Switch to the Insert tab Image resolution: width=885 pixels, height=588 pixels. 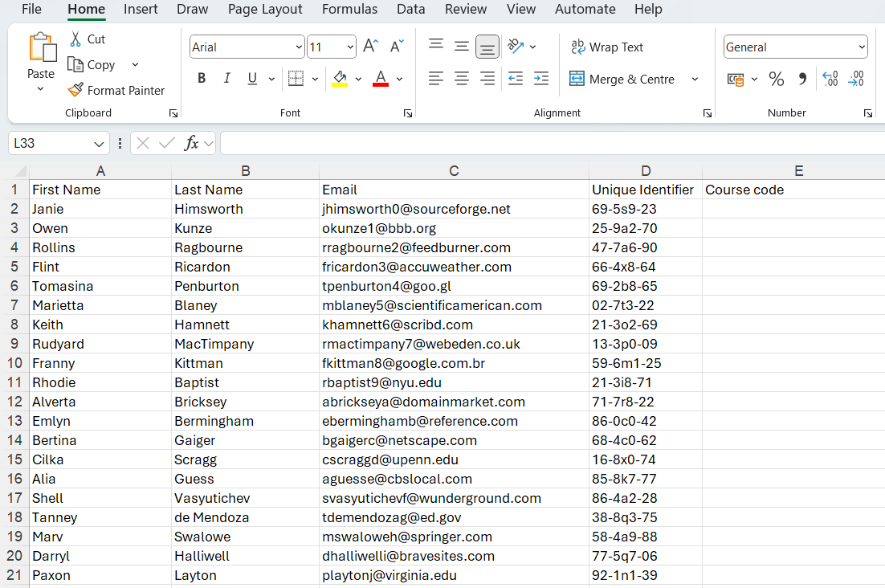pyautogui.click(x=141, y=9)
